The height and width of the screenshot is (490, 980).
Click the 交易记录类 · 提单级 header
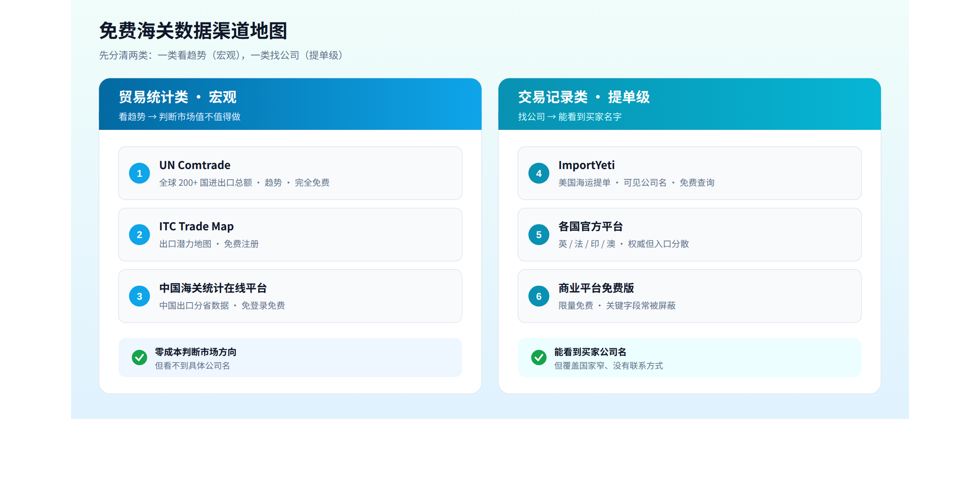tap(584, 97)
